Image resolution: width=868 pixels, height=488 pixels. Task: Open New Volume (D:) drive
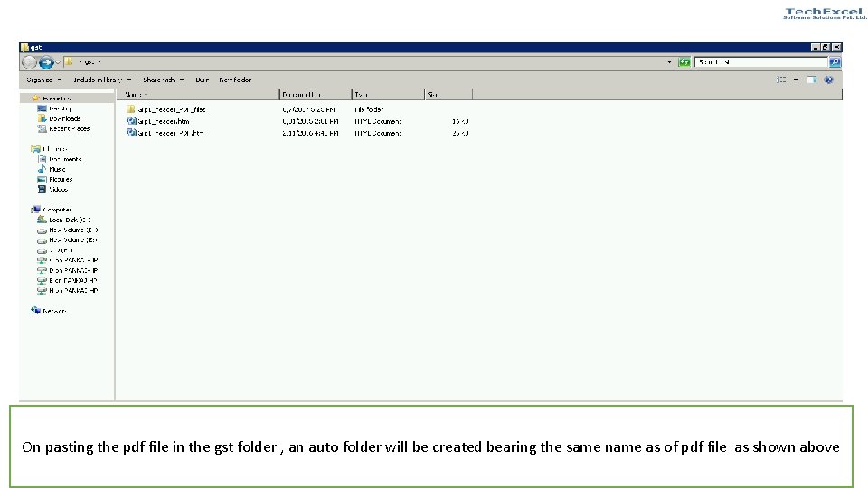pos(73,230)
